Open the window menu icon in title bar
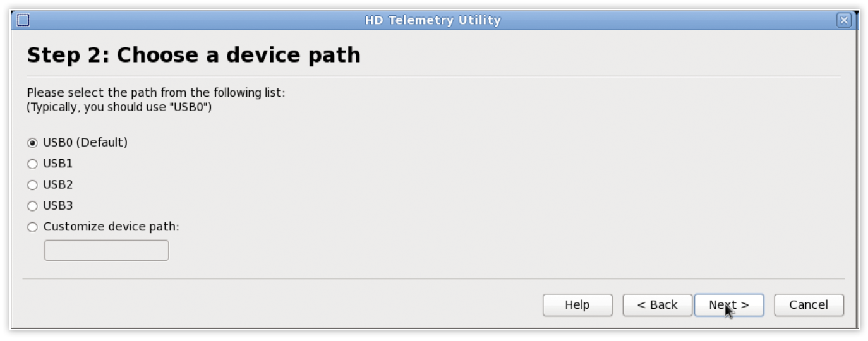 point(23,20)
